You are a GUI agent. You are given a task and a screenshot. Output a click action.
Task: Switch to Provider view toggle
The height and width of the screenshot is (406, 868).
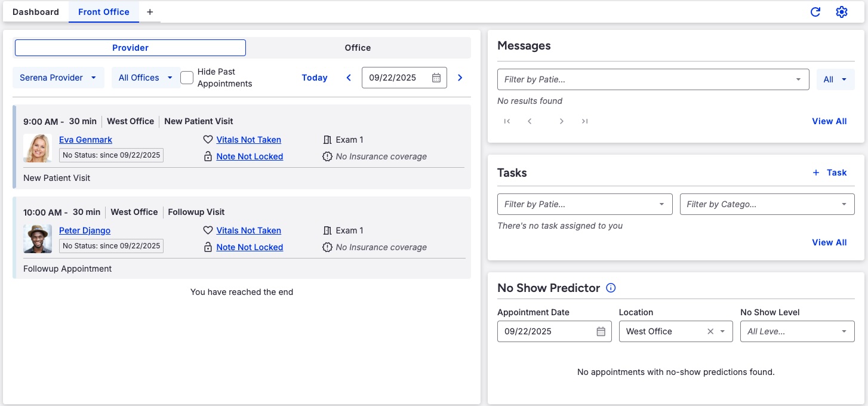coord(130,48)
